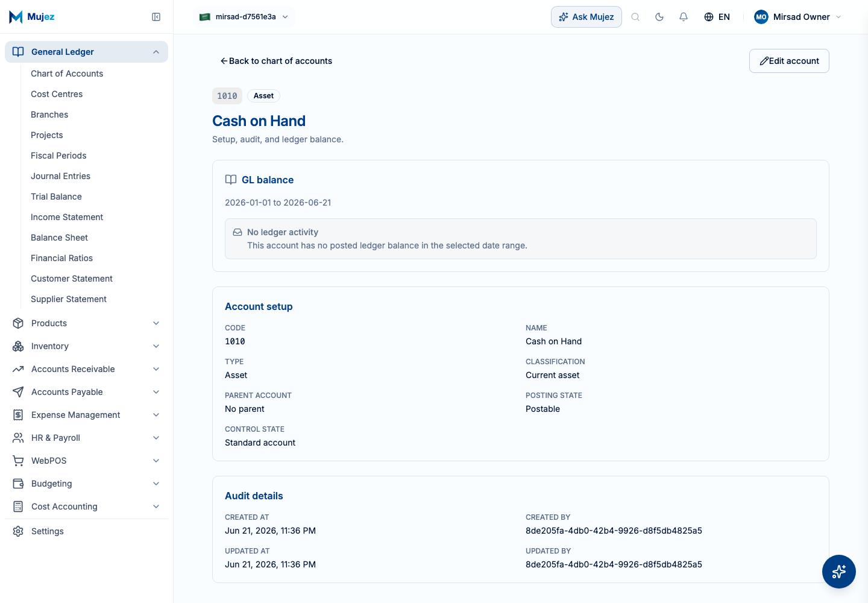The image size is (868, 603).
Task: Click Budgeting wallet icon
Action: click(18, 484)
